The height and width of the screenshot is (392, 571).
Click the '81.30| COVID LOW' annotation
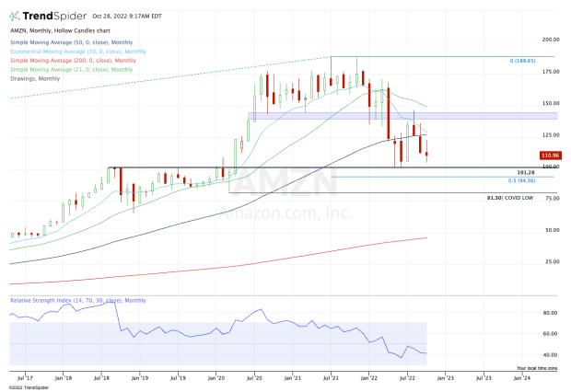click(510, 198)
